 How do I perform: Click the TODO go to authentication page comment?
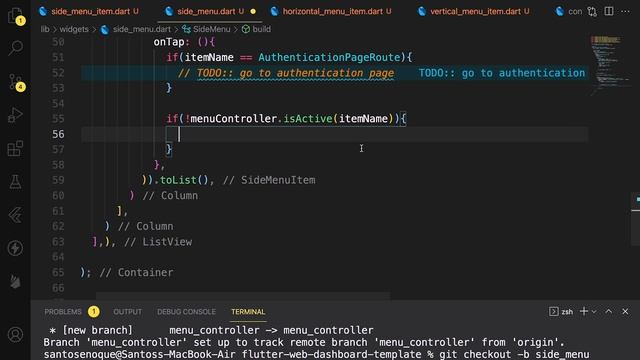click(286, 73)
